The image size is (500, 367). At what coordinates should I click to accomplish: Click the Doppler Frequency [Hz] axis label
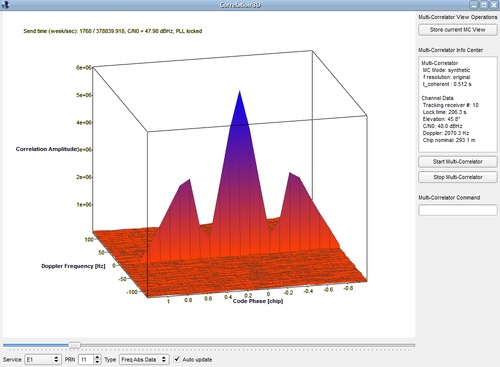click(x=73, y=266)
